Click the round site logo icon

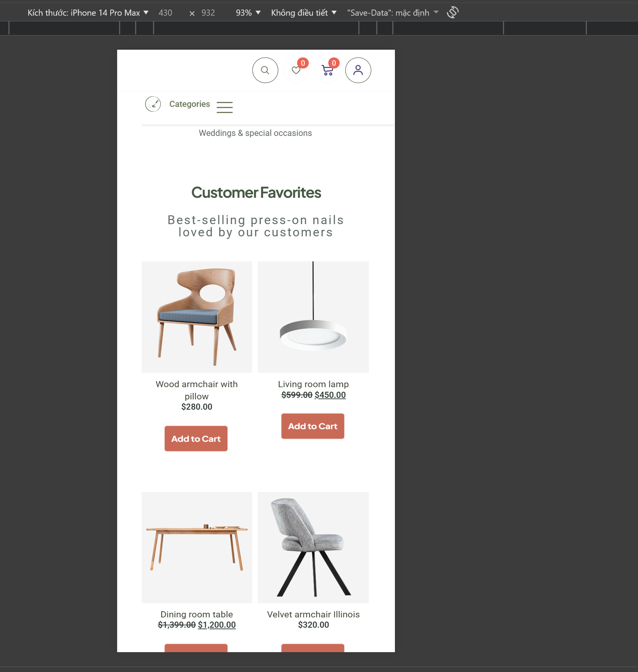point(153,104)
